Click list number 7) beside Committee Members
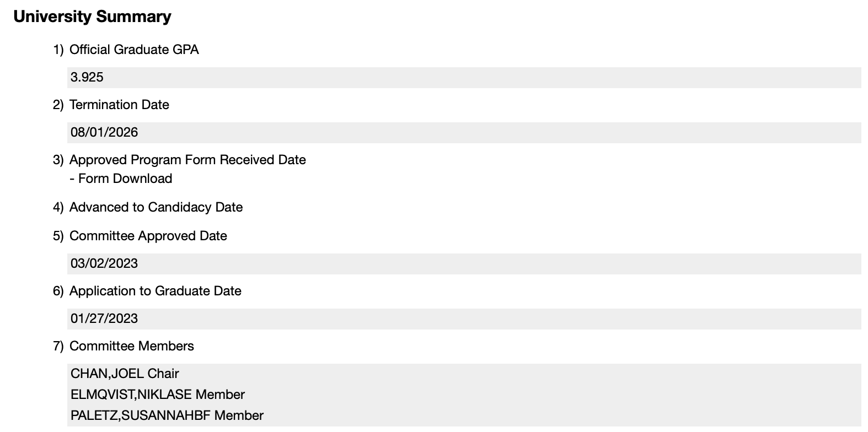Viewport: 868px width, 432px height. 58,346
